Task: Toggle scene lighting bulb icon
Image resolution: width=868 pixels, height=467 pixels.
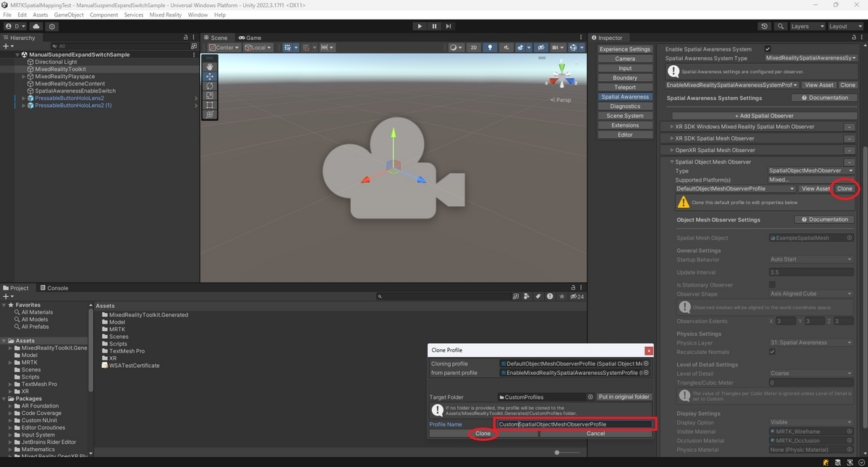Action: pyautogui.click(x=490, y=48)
